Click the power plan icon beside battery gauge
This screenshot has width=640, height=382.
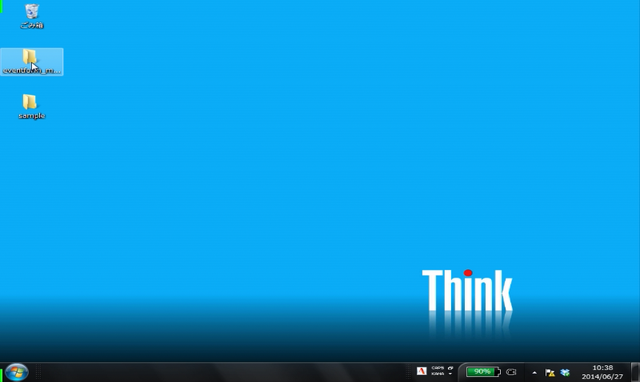[x=511, y=372]
